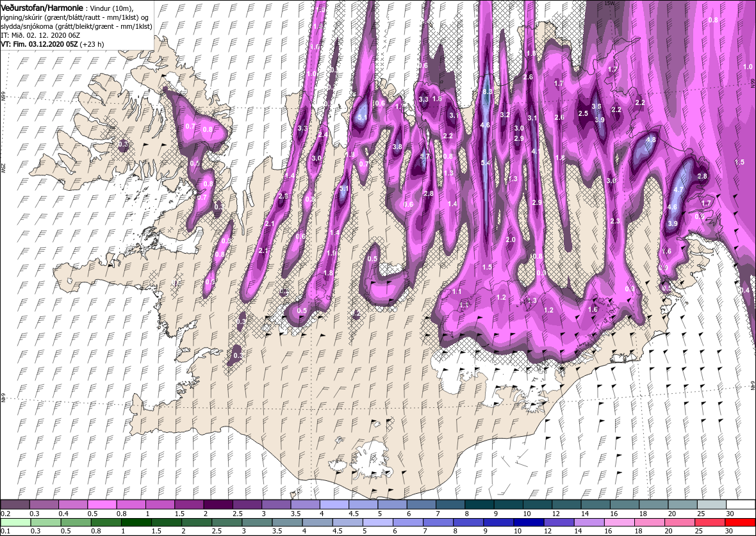Click upper legend swatch between 0.2 and 0.3
The width and height of the screenshot is (756, 536).
[x=15, y=505]
